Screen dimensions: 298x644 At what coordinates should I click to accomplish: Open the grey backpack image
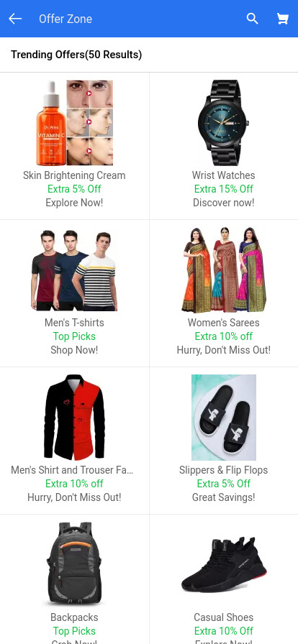point(75,564)
